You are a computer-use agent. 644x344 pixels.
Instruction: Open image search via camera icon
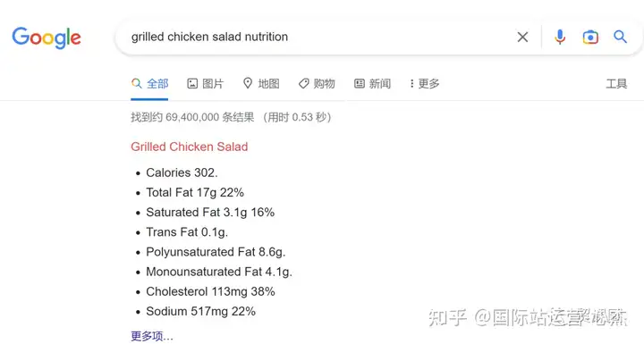(590, 37)
